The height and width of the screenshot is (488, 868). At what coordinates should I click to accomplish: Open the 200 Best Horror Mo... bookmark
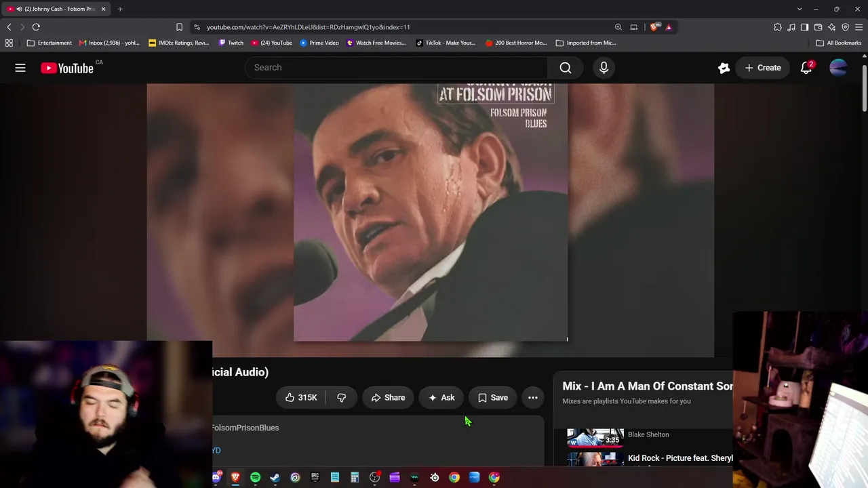coord(516,43)
